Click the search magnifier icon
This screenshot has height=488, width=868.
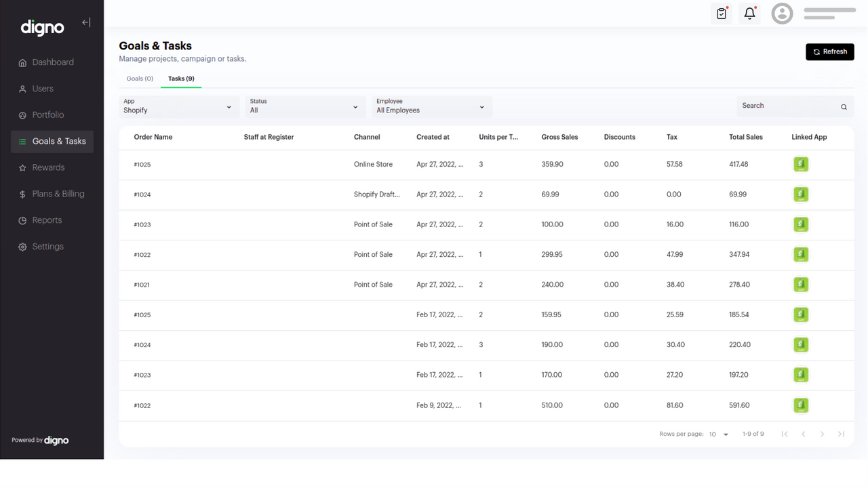coord(844,107)
